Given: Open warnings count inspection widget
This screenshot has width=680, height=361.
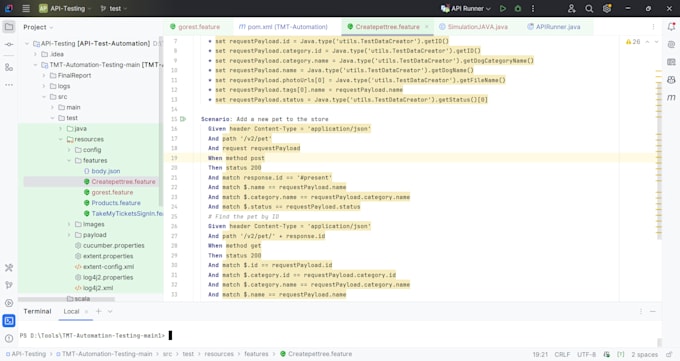Looking at the screenshot, I should (x=633, y=42).
